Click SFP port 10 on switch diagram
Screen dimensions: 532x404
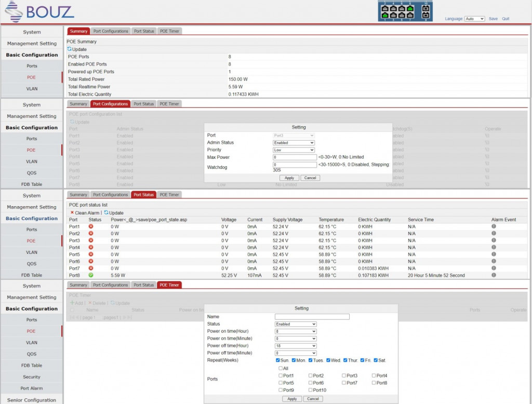pos(425,8)
